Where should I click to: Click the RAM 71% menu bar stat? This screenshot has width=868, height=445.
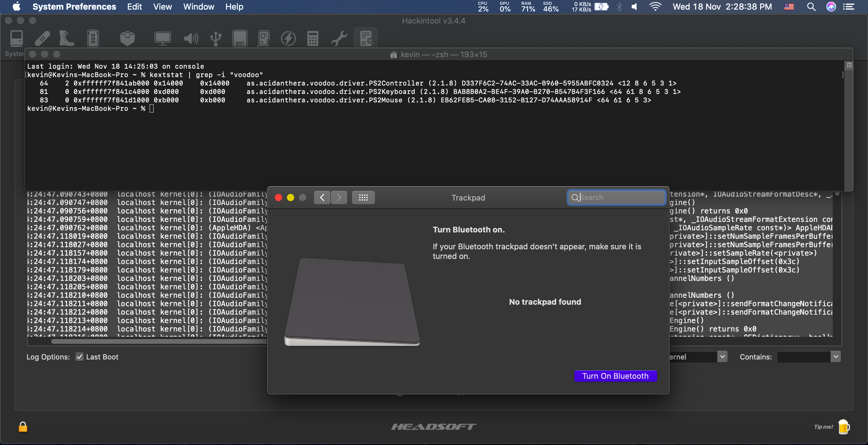click(528, 7)
